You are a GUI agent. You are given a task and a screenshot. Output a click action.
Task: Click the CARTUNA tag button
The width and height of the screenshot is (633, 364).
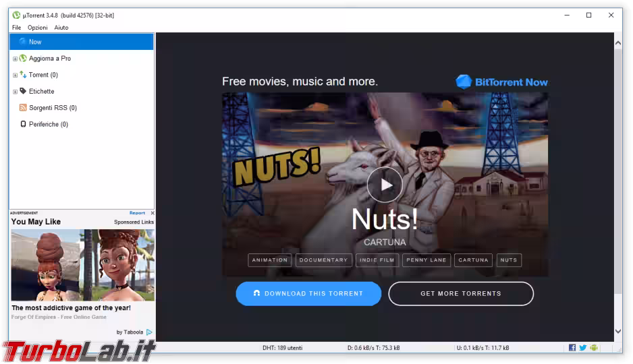473,260
